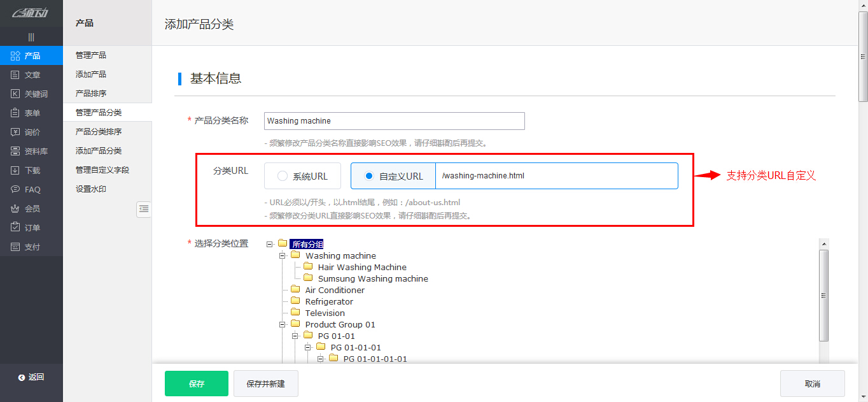
Task: Click the 下载 download icon
Action: pos(16,171)
